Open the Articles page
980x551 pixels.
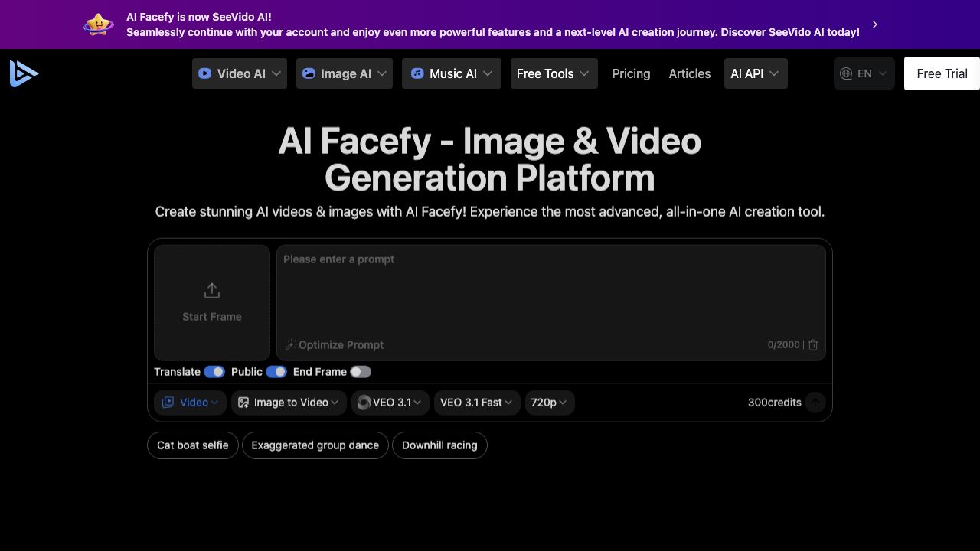[x=690, y=73]
